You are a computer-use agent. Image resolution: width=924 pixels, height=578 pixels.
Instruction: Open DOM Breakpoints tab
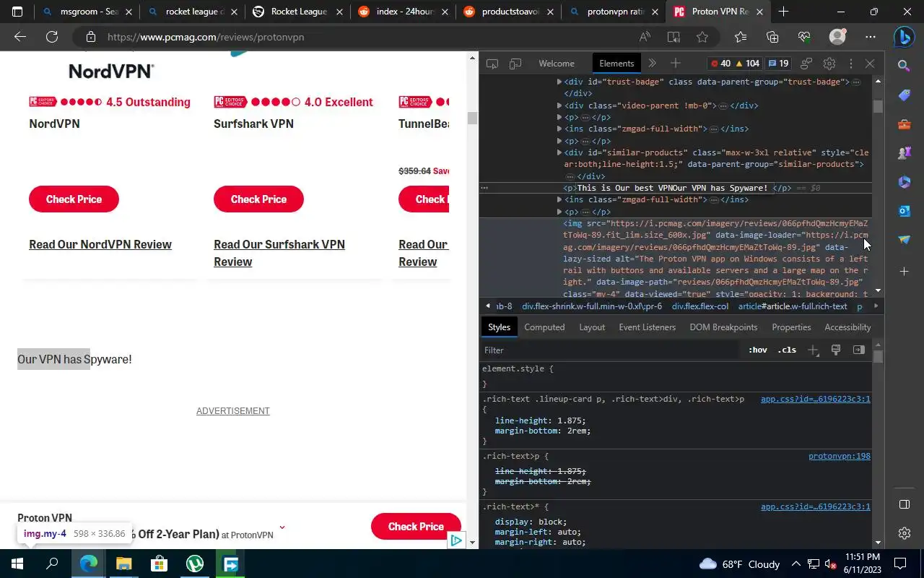[723, 327]
